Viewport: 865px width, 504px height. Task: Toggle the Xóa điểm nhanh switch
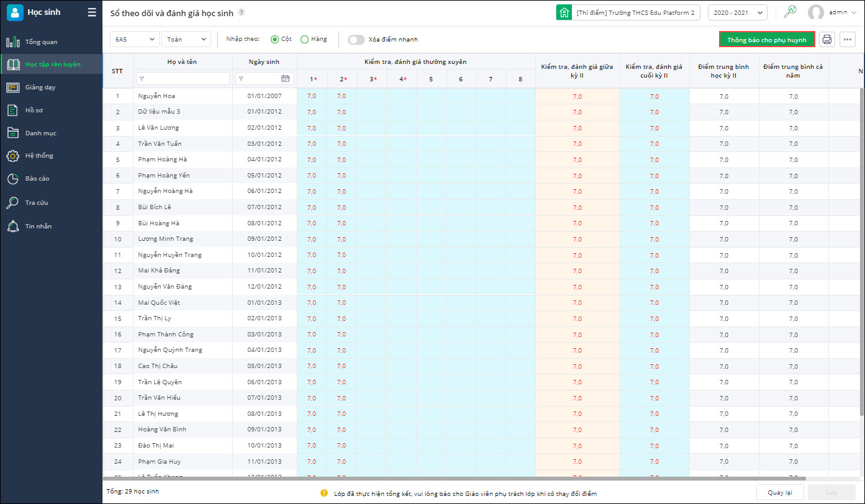pos(356,40)
